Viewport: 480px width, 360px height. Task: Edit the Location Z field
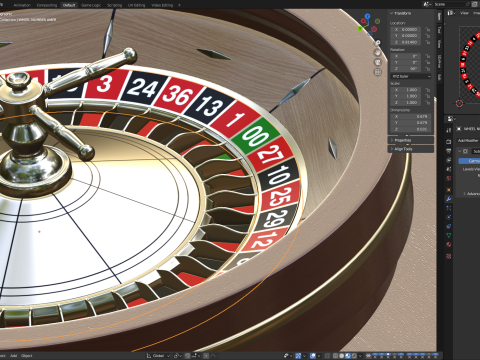click(407, 42)
